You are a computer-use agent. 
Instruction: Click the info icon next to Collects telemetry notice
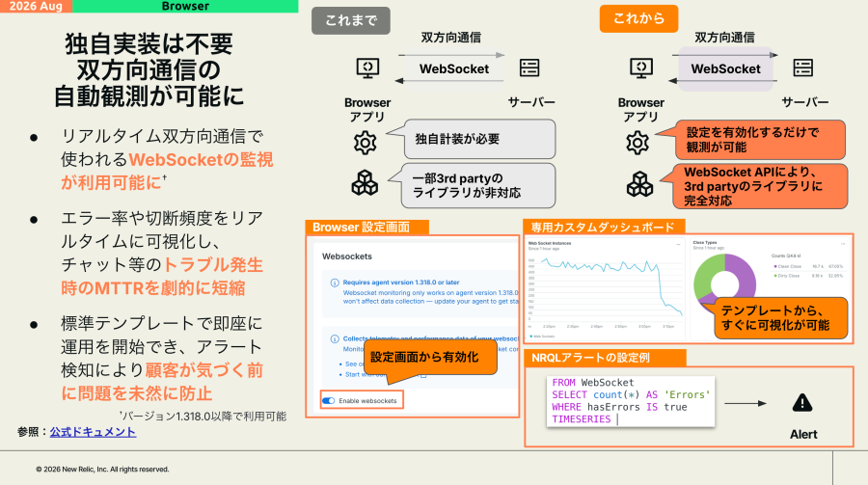point(335,338)
